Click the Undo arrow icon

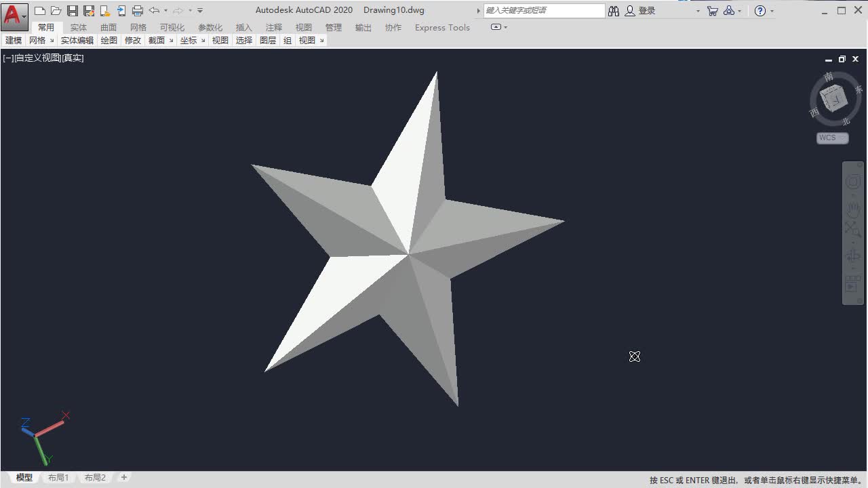(154, 11)
